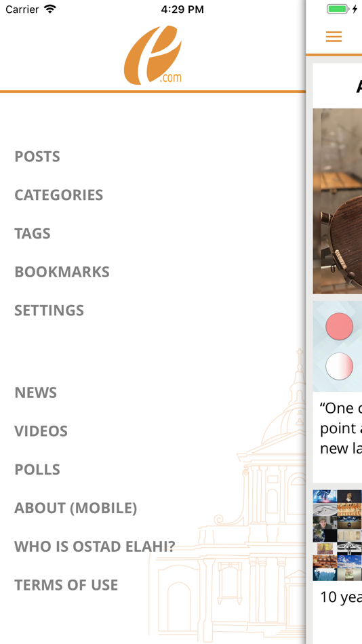Open Bookmarks from side menu

pos(62,272)
